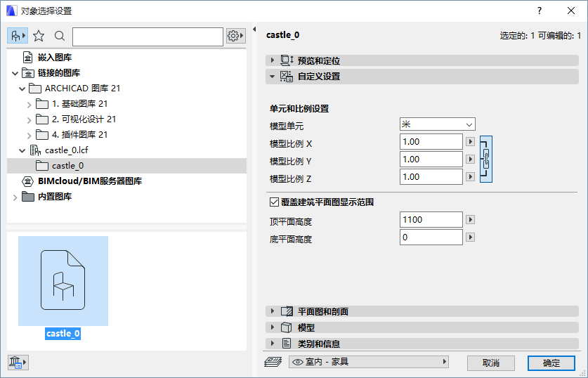Image resolution: width=588 pixels, height=378 pixels.
Task: Select the 内置图库 tree item
Action: click(55, 197)
